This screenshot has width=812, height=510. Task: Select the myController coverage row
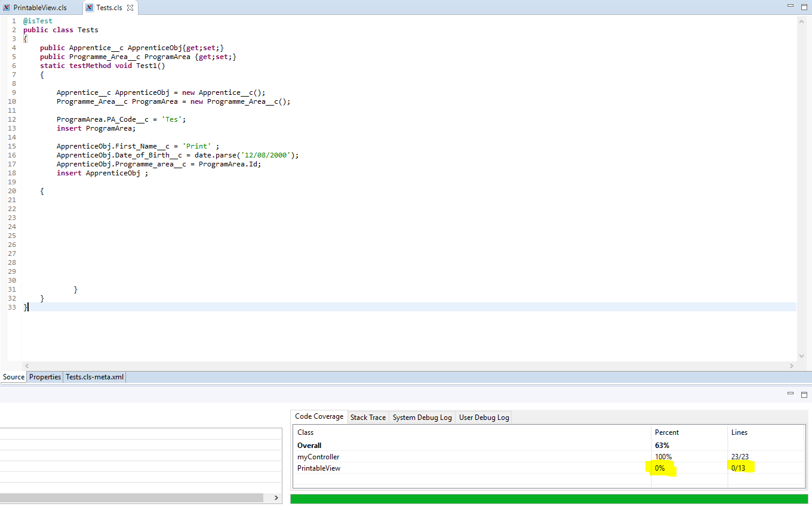pos(548,457)
